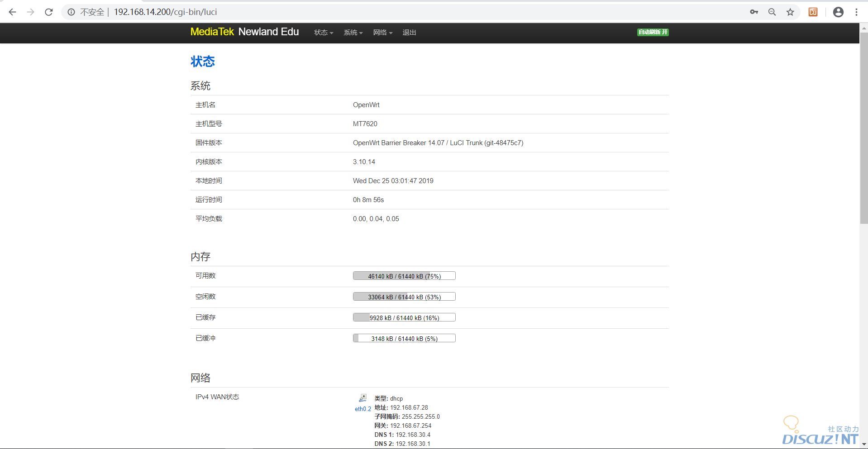Click the browser back arrow
The width and height of the screenshot is (868, 449).
coord(12,12)
